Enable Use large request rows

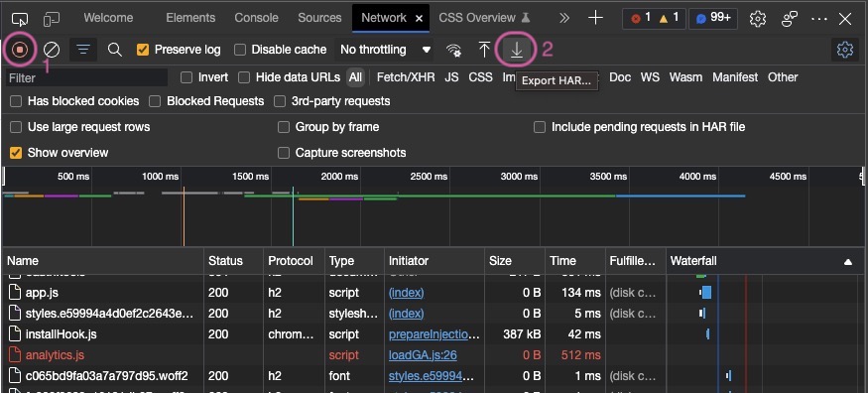pyautogui.click(x=16, y=127)
